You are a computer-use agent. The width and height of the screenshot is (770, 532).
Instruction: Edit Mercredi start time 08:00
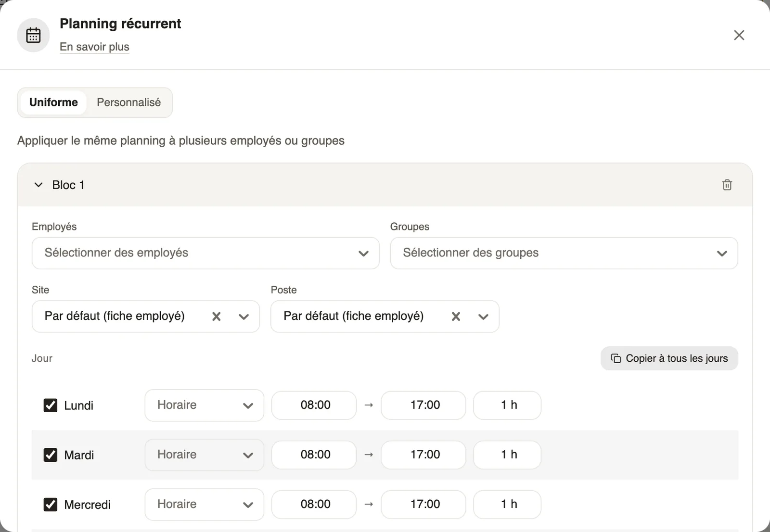(x=314, y=504)
